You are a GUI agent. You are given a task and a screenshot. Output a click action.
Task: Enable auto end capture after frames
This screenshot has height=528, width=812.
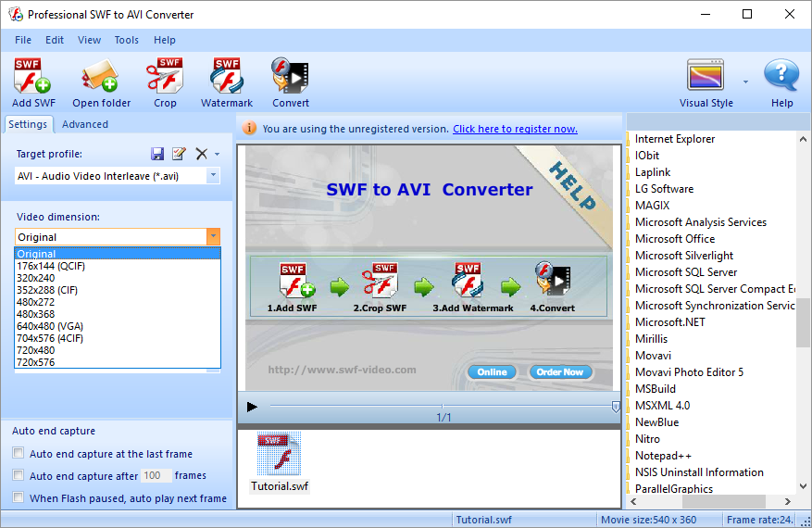19,474
